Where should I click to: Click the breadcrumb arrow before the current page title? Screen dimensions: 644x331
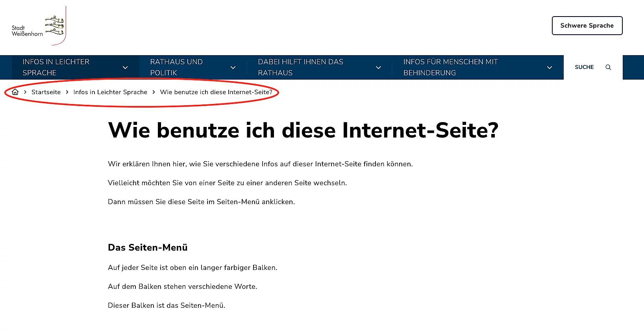(154, 92)
